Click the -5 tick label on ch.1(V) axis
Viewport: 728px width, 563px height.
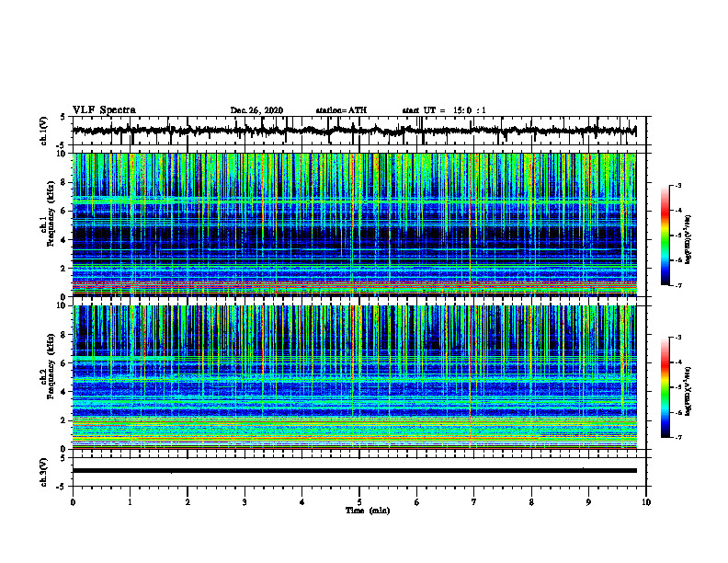click(62, 144)
